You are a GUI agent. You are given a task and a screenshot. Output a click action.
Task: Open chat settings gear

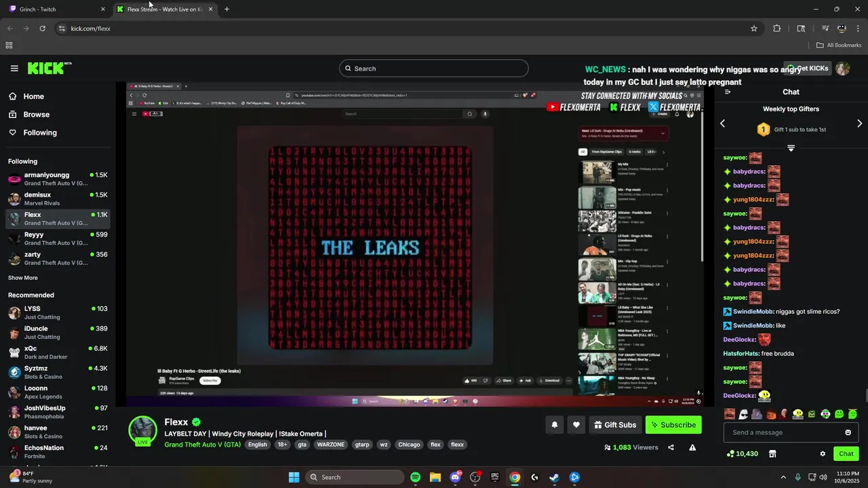tap(823, 454)
